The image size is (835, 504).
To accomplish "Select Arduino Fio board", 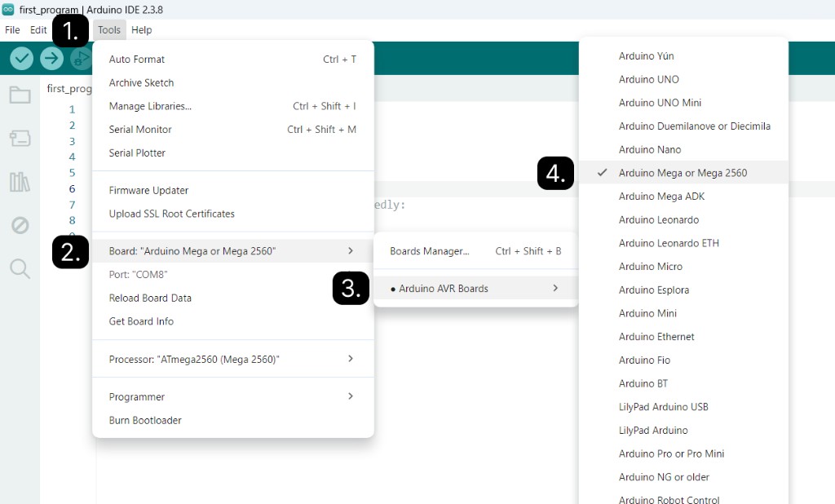I will (x=683, y=360).
